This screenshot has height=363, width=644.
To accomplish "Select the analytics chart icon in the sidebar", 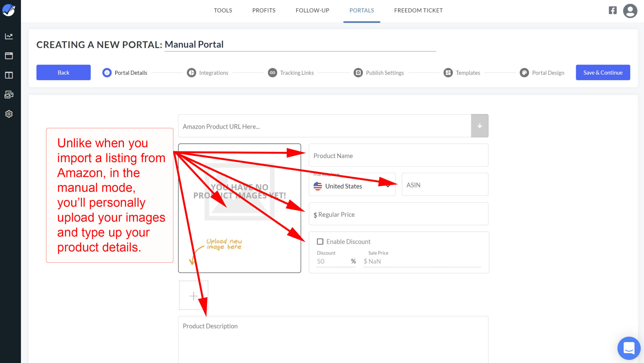I will [9, 36].
